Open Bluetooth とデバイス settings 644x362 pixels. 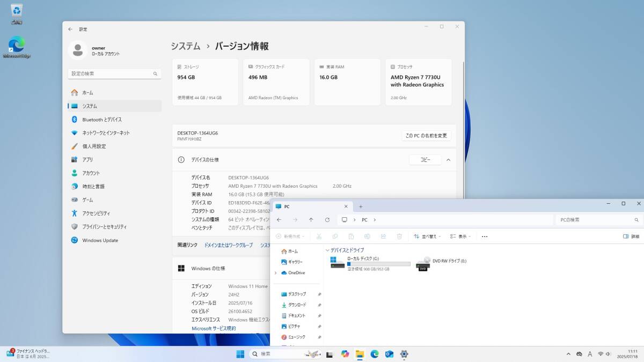pyautogui.click(x=114, y=120)
